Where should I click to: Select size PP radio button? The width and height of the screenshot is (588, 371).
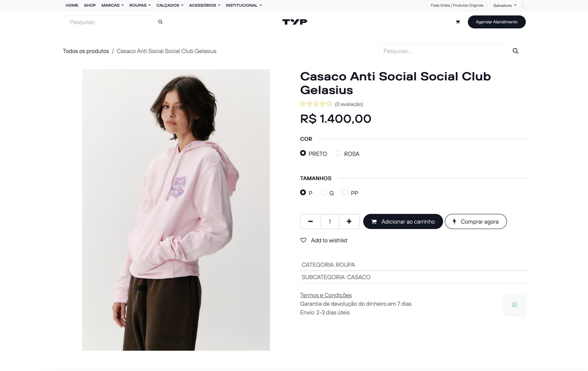345,192
